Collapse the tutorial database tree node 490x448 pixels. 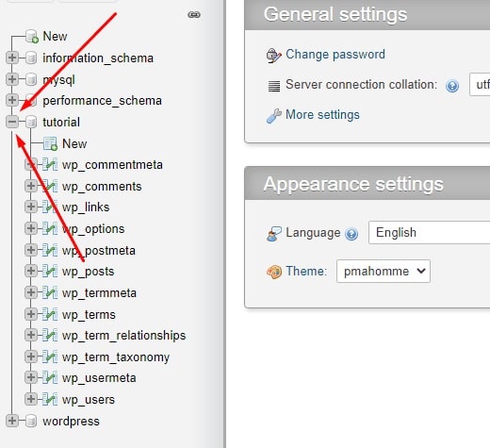coord(12,122)
